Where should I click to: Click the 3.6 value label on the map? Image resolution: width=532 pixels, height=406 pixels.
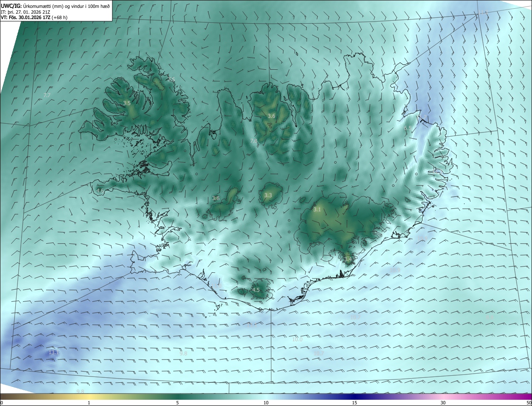click(x=272, y=116)
